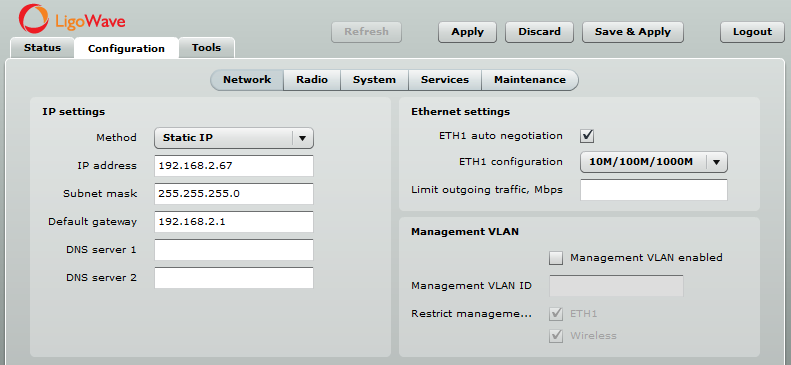Open the Method dropdown arrow
Viewport: 791px width, 365px height.
(302, 138)
